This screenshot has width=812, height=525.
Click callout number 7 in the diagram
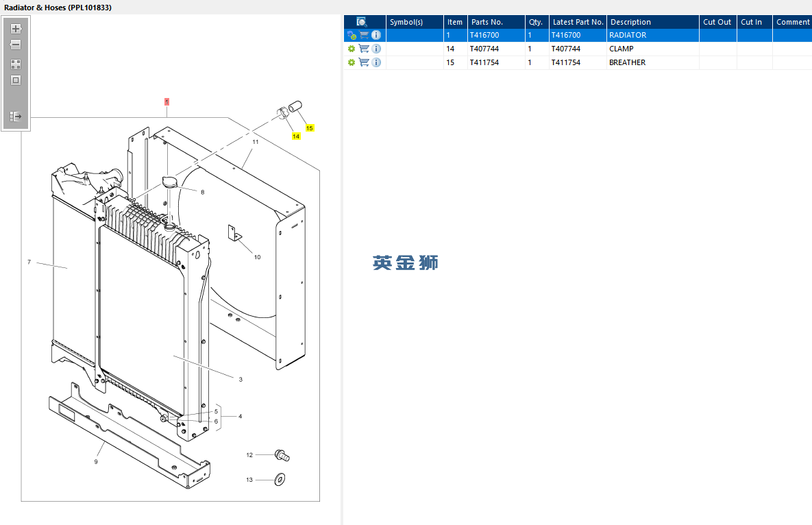29,262
